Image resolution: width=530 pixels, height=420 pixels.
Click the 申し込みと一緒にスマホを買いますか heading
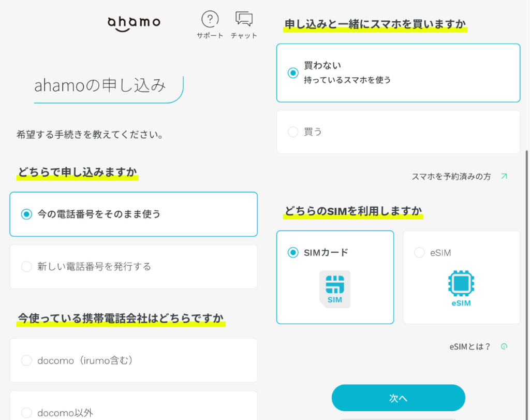tap(375, 24)
